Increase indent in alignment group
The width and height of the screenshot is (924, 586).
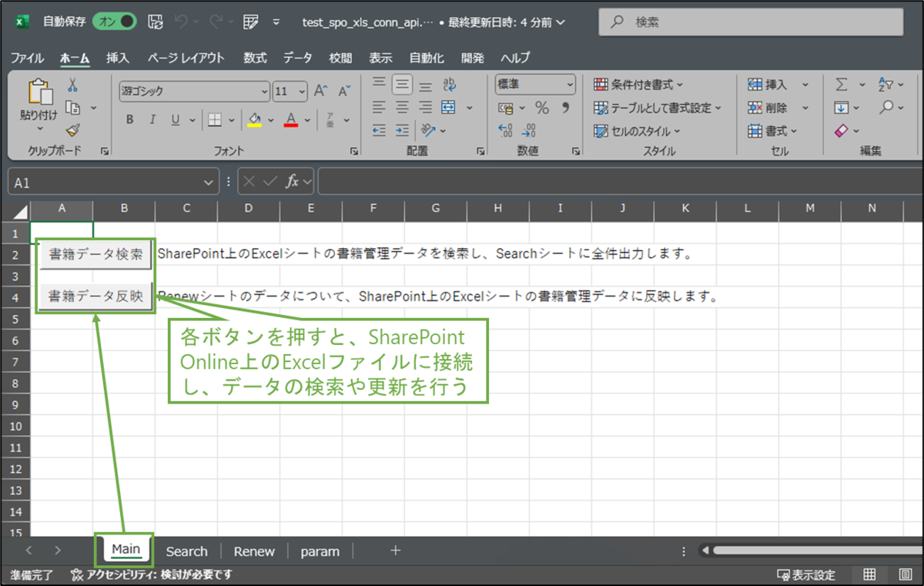coord(402,130)
